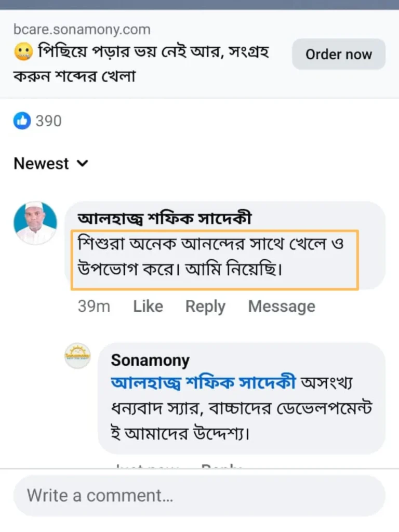Click the emoji face in ad headline

coord(23,52)
